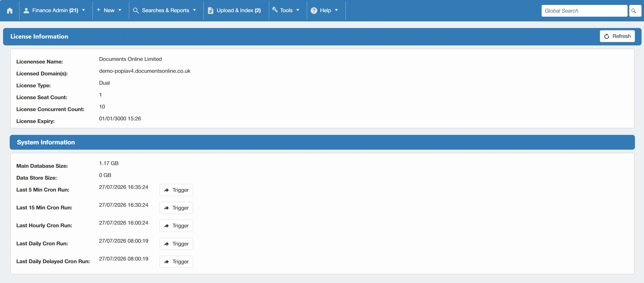
Task: Refresh the License Information panel
Action: 617,36
